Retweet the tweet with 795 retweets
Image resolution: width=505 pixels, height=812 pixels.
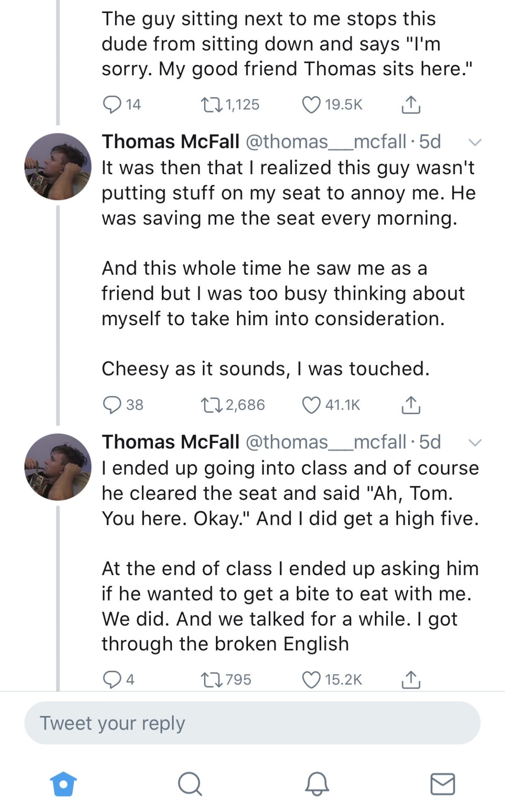211,680
